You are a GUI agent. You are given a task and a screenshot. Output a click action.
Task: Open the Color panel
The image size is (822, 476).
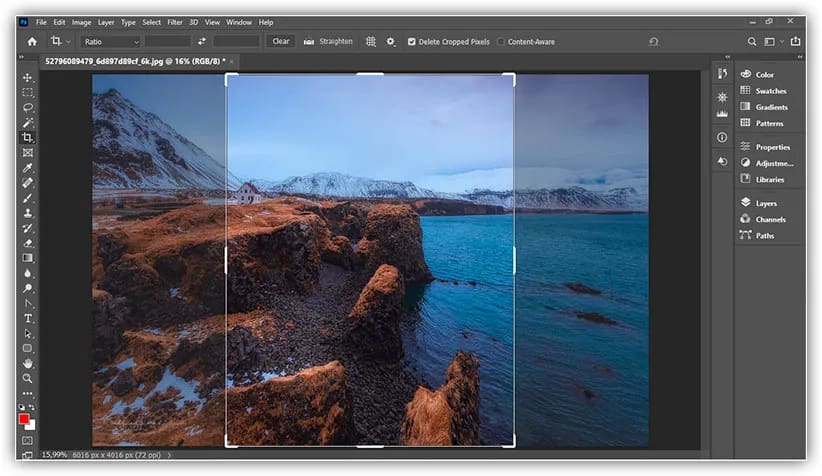(x=757, y=74)
